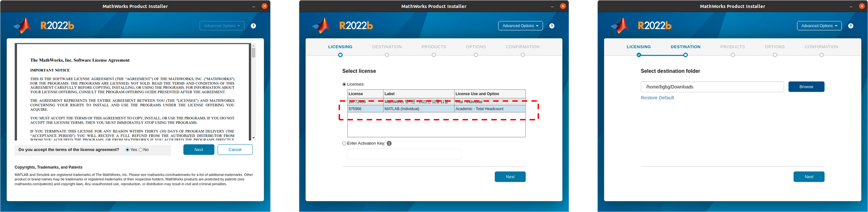Choose the Enter Activation Key radio option
Screen dimensions: 868x212
point(344,144)
